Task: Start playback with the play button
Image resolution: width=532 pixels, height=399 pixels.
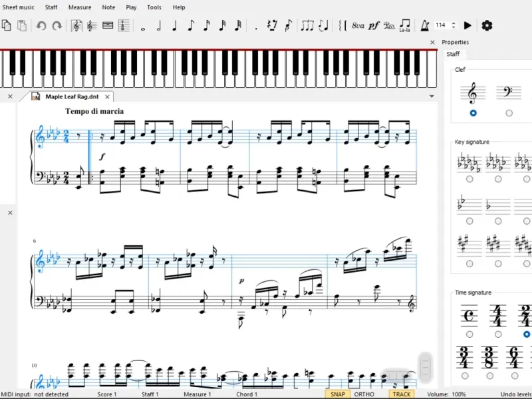Action: 467,25
